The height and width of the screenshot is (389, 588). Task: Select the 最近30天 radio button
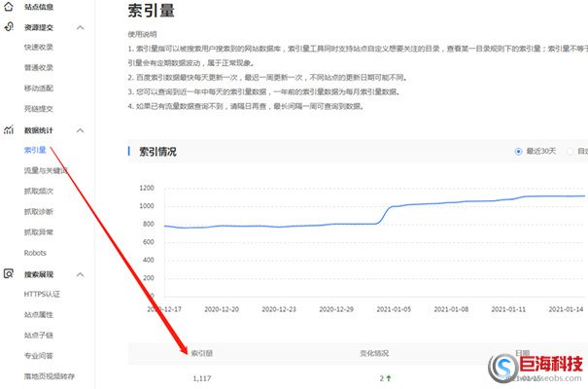tap(517, 151)
